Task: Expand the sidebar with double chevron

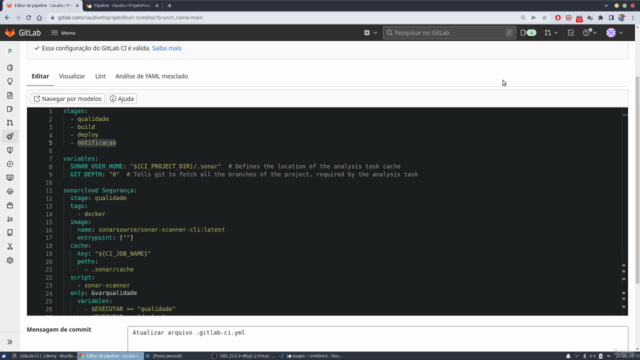Action: point(10,342)
